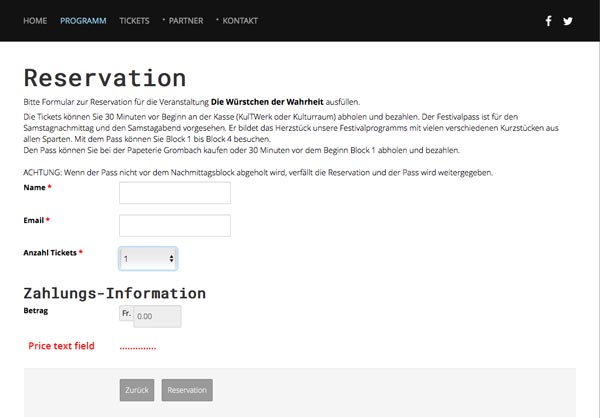Screen dimensions: 600x418
Task: Click the Email field label
Action: [x=34, y=220]
